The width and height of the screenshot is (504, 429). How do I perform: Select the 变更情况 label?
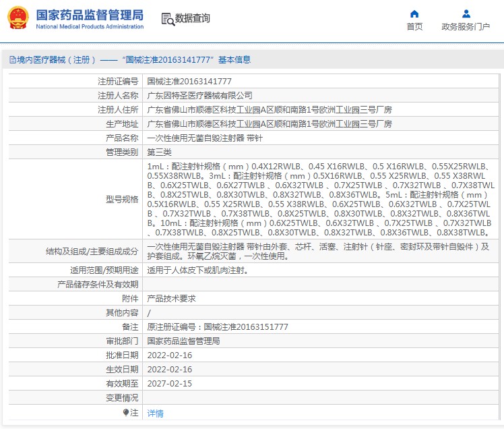(122, 398)
